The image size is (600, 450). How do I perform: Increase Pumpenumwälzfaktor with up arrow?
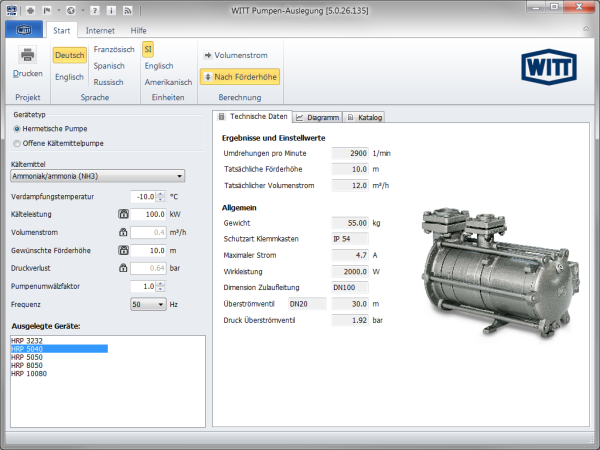[x=161, y=284]
